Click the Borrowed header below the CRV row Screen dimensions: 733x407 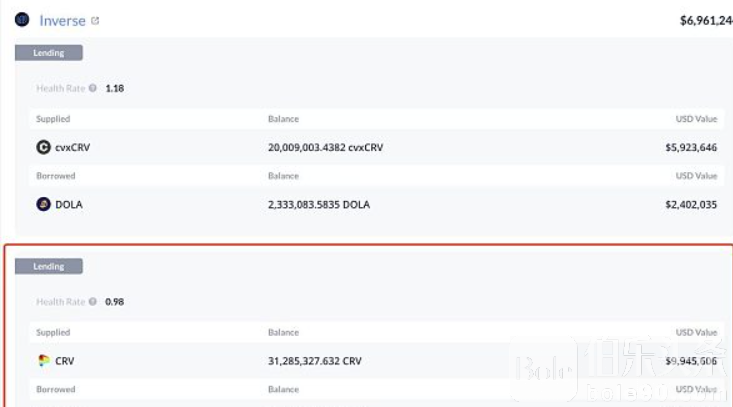(x=56, y=389)
